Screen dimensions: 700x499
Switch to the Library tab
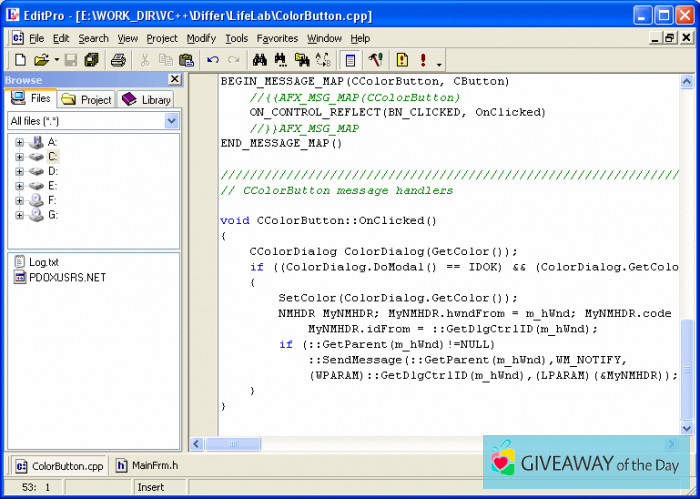(147, 99)
